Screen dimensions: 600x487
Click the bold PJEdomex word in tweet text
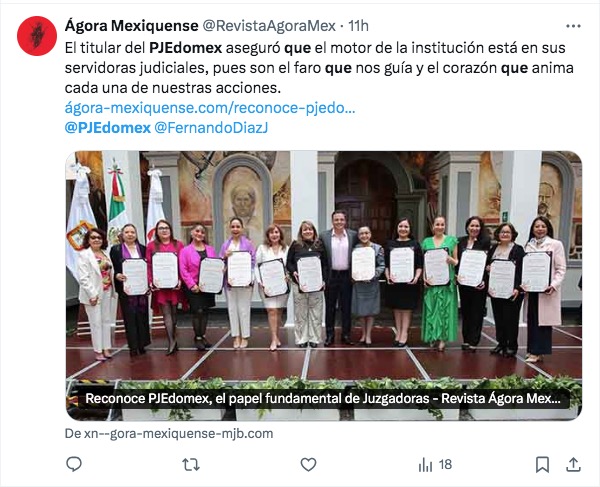coord(186,48)
